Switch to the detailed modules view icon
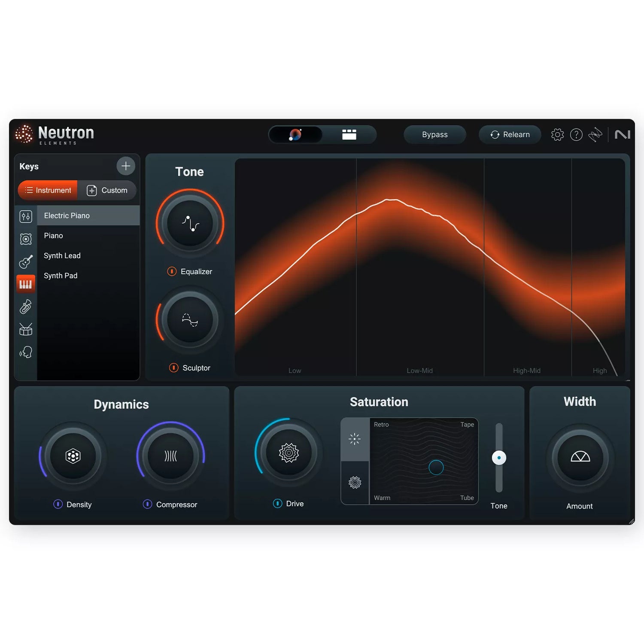This screenshot has height=644, width=644. (x=349, y=135)
